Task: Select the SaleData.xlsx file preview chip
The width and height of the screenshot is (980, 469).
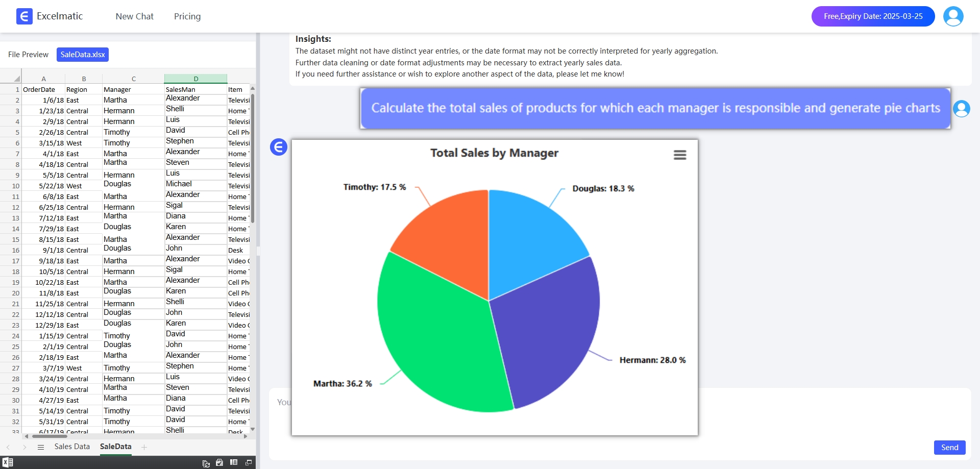Action: coord(83,55)
